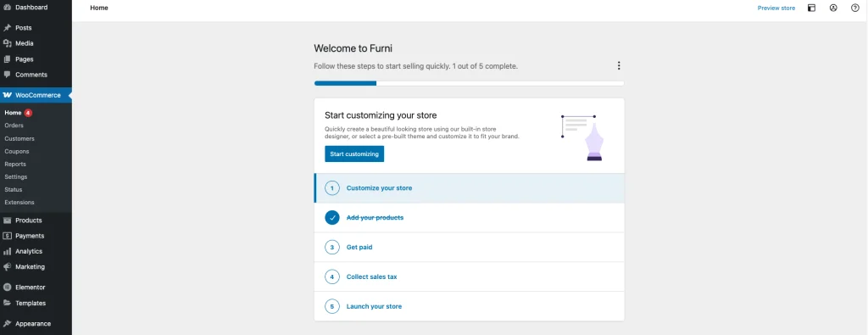Select WooCommerce in the sidebar menu
The height and width of the screenshot is (335, 868).
coord(36,95)
